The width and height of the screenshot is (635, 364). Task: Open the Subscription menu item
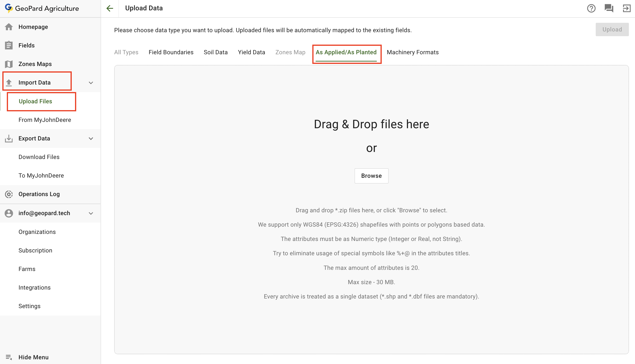click(35, 251)
